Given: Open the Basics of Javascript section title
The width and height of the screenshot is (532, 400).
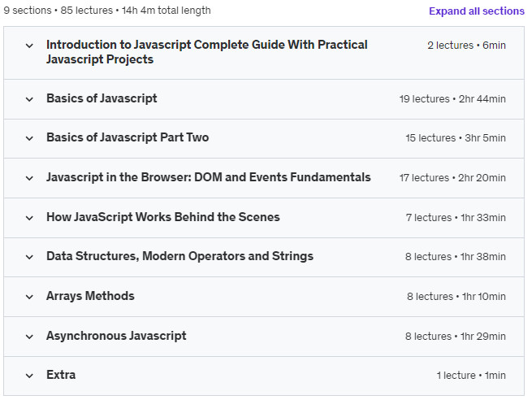Looking at the screenshot, I should tap(102, 98).
